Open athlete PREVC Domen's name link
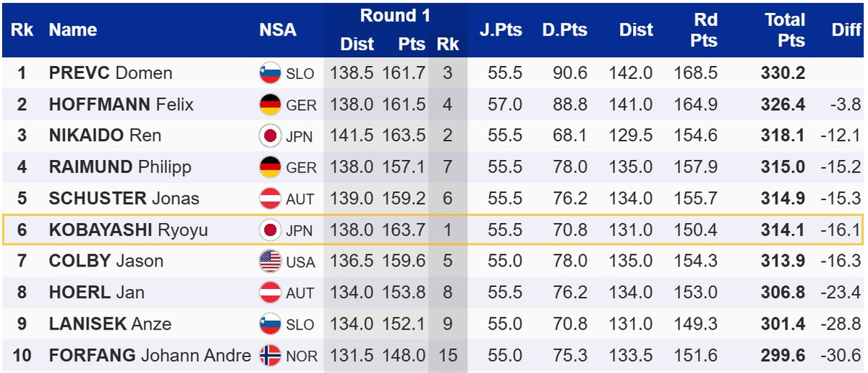 pyautogui.click(x=111, y=73)
